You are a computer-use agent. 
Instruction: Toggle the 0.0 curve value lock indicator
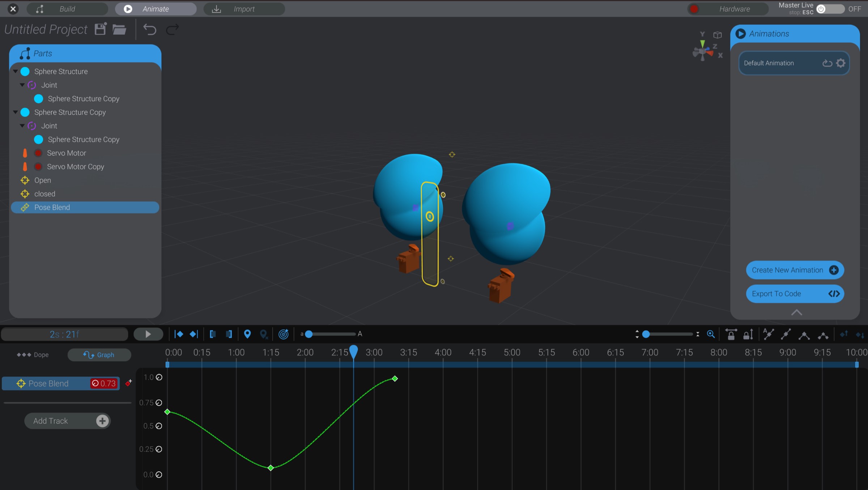[x=159, y=474]
